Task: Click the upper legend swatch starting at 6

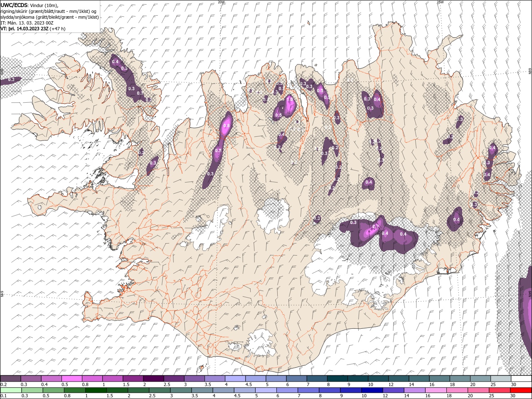Action: tap(296, 379)
